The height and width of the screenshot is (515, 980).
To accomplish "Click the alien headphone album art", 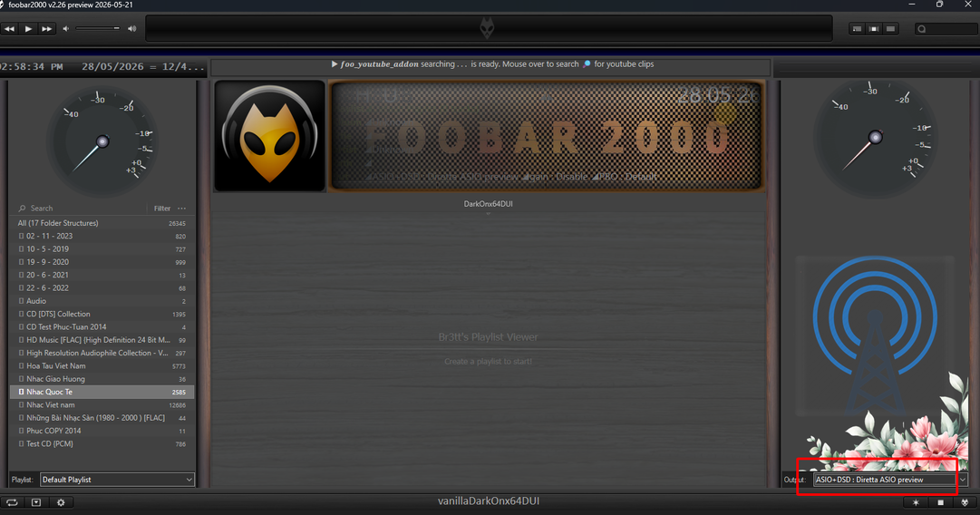I will pos(270,136).
